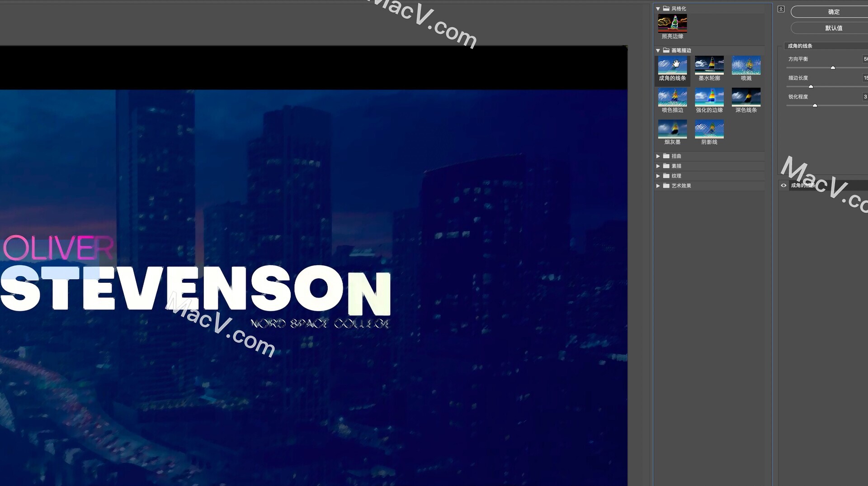Click the 确定 button to confirm

[833, 12]
